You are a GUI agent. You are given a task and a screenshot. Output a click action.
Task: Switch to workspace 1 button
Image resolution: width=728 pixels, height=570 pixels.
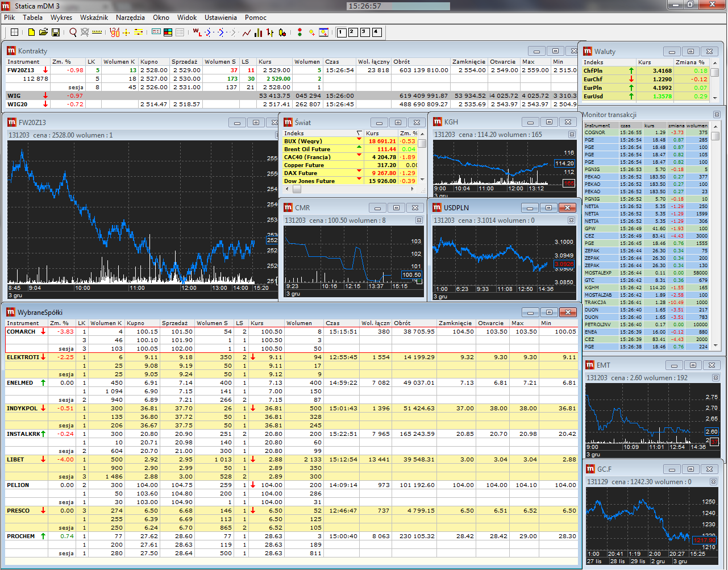pos(342,32)
